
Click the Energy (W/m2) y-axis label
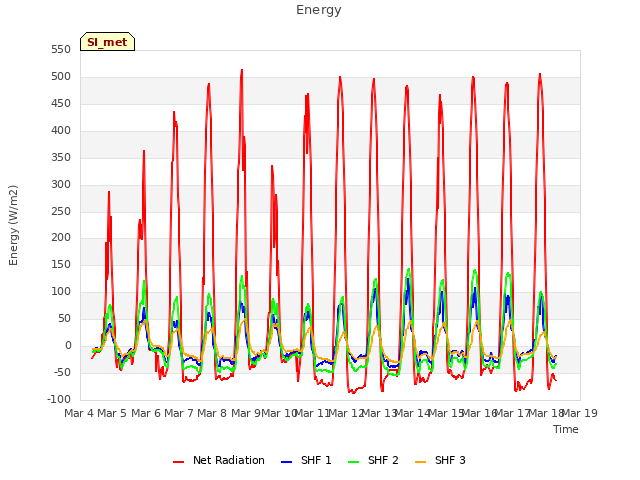coord(13,225)
